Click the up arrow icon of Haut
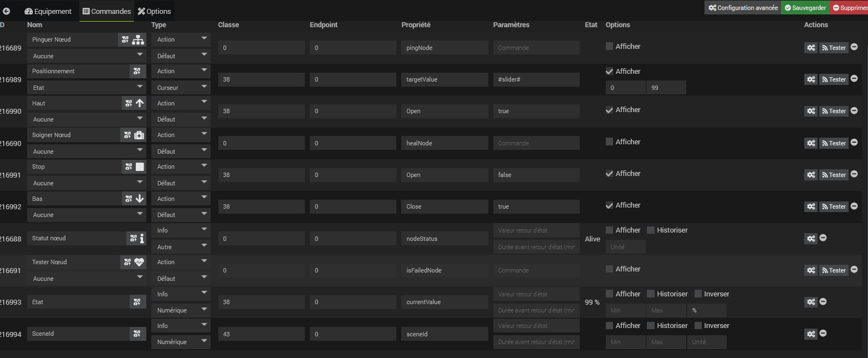868x358 pixels. click(x=140, y=103)
